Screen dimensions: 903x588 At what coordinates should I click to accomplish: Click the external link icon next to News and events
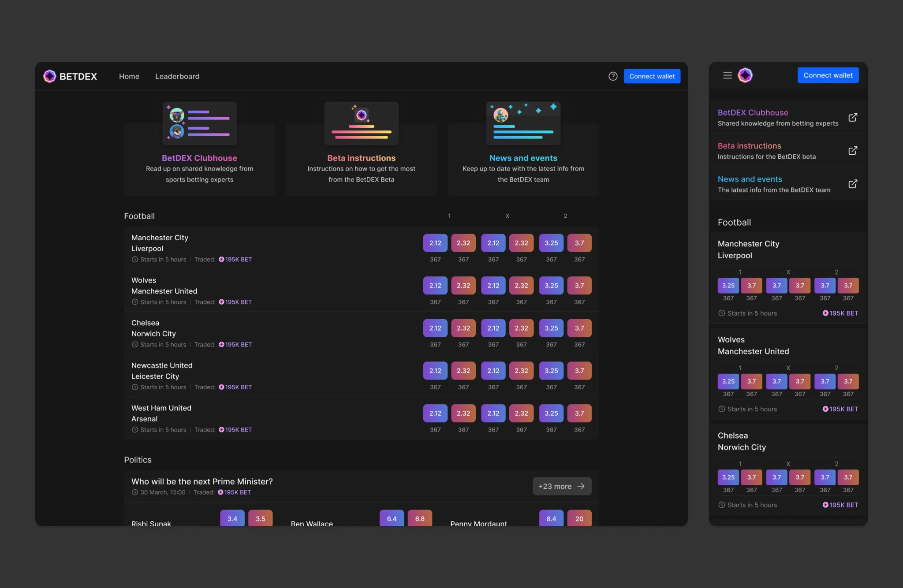tap(854, 184)
